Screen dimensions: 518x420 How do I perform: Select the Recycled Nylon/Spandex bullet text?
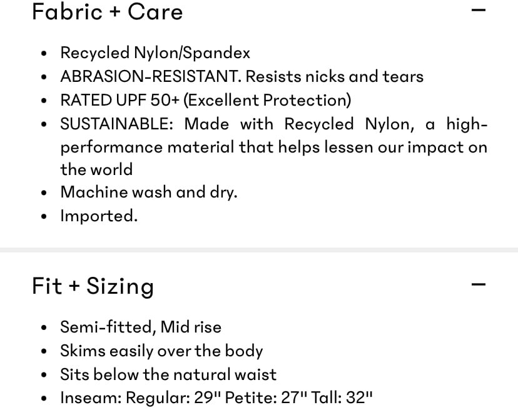coord(155,53)
